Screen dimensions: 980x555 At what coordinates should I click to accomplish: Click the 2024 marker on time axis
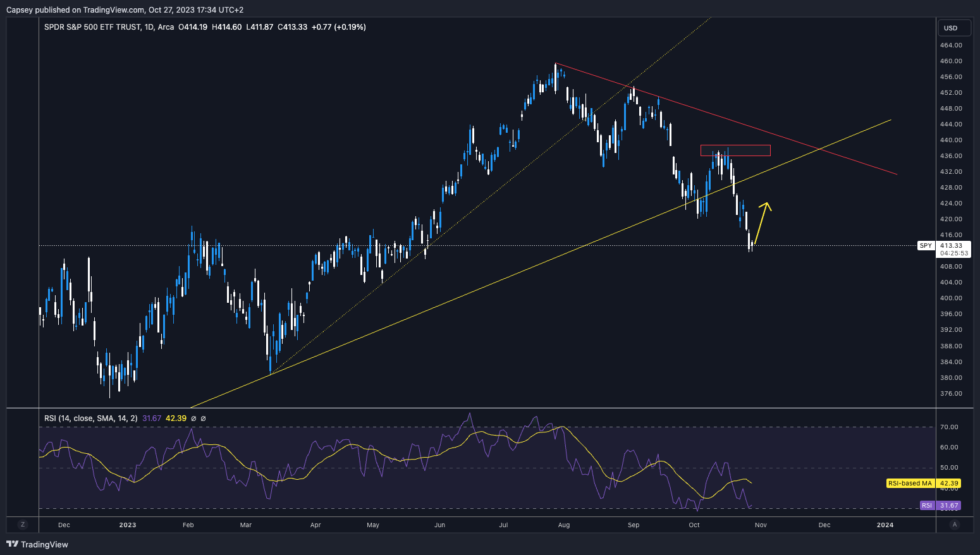[x=885, y=525]
